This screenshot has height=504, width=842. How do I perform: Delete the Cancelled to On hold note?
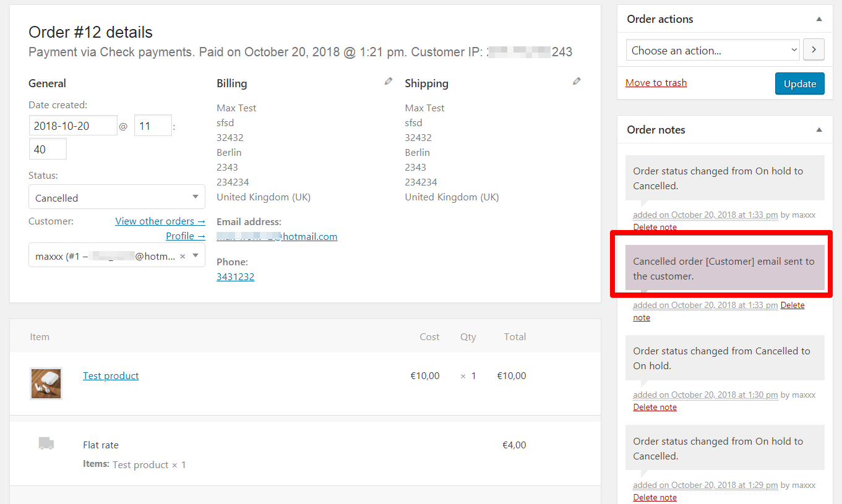pos(655,407)
